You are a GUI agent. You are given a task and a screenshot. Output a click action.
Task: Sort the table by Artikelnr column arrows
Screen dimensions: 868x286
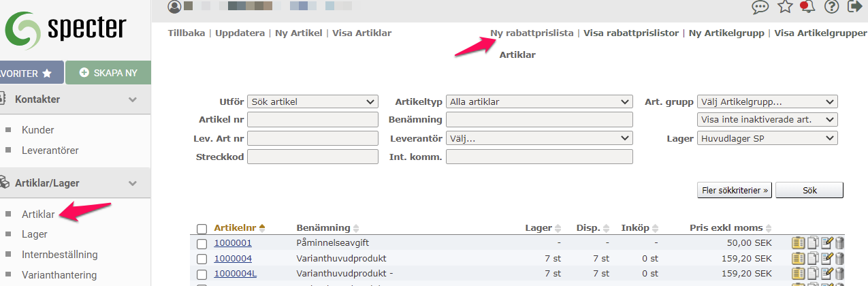click(262, 227)
